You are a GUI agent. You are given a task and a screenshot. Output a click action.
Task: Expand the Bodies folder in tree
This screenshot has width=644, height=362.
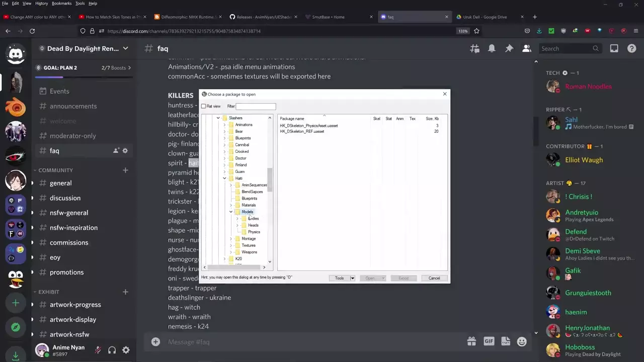[237, 219]
